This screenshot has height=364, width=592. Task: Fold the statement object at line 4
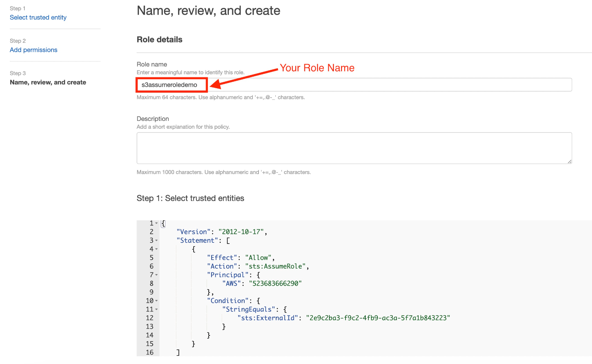coord(156,249)
